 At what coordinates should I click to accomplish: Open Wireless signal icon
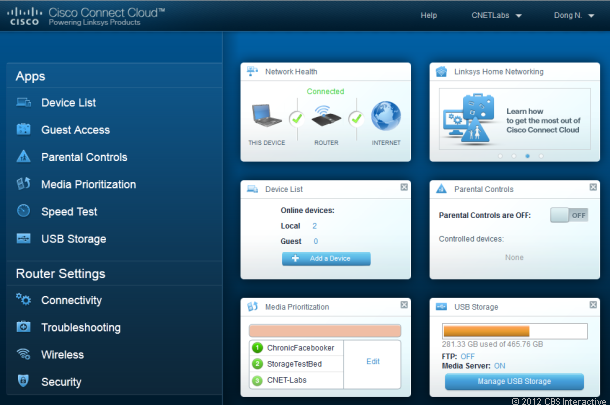(x=23, y=354)
